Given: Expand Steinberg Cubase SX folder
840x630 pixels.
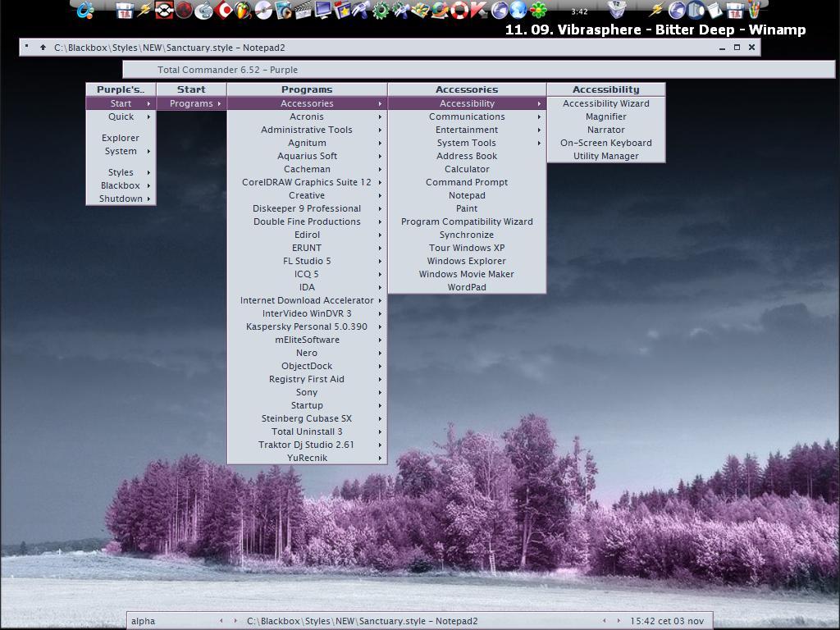Looking at the screenshot, I should [307, 418].
